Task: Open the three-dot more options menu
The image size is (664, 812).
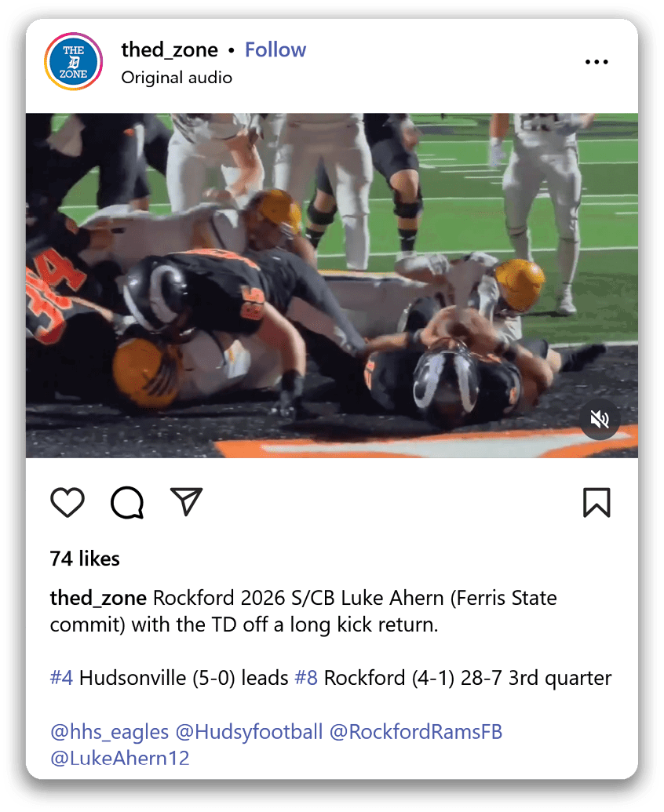Action: (597, 62)
